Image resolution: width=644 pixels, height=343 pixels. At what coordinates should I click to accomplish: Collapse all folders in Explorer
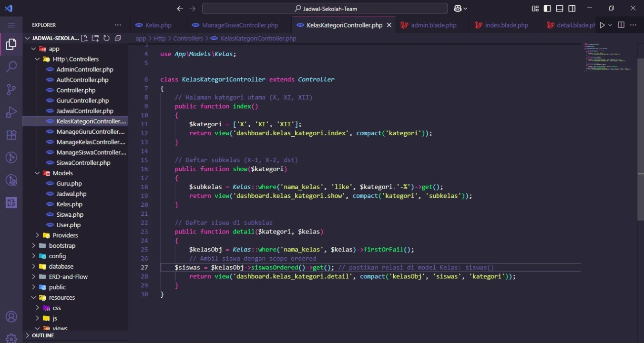pyautogui.click(x=118, y=38)
